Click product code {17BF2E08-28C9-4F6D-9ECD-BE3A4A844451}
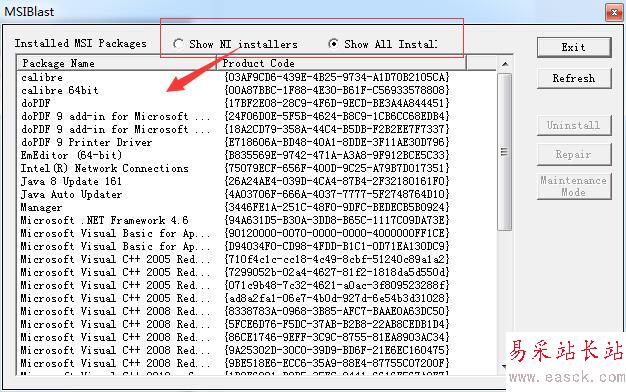Image resolution: width=626 pixels, height=392 pixels. pyautogui.click(x=337, y=103)
